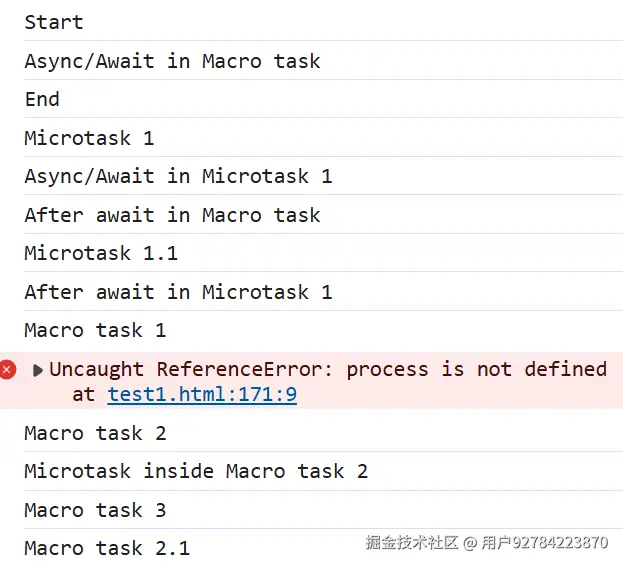Click the 用户92784223870 username watermark

(544, 543)
